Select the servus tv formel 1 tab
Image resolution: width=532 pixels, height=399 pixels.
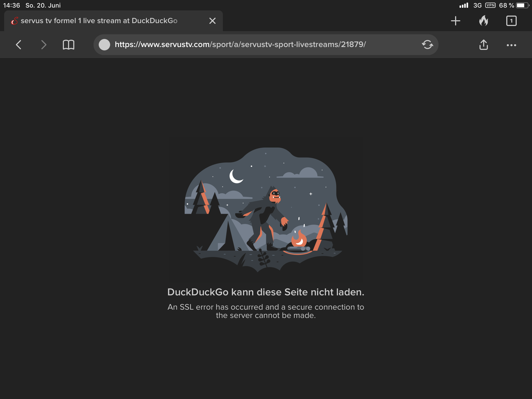tap(114, 21)
